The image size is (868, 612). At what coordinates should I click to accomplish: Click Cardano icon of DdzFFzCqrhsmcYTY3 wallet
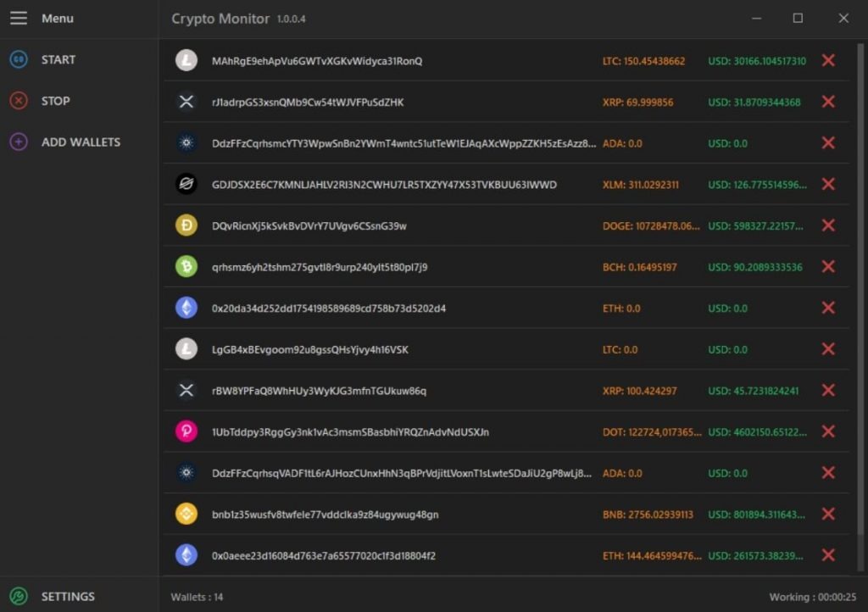coord(186,142)
